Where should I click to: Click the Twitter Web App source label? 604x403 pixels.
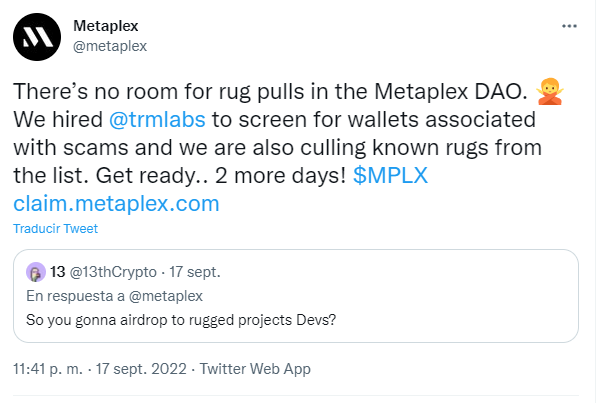[x=255, y=369]
